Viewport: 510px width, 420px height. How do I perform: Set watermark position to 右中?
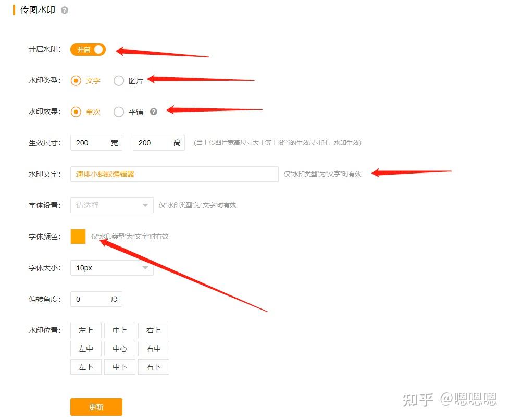154,349
